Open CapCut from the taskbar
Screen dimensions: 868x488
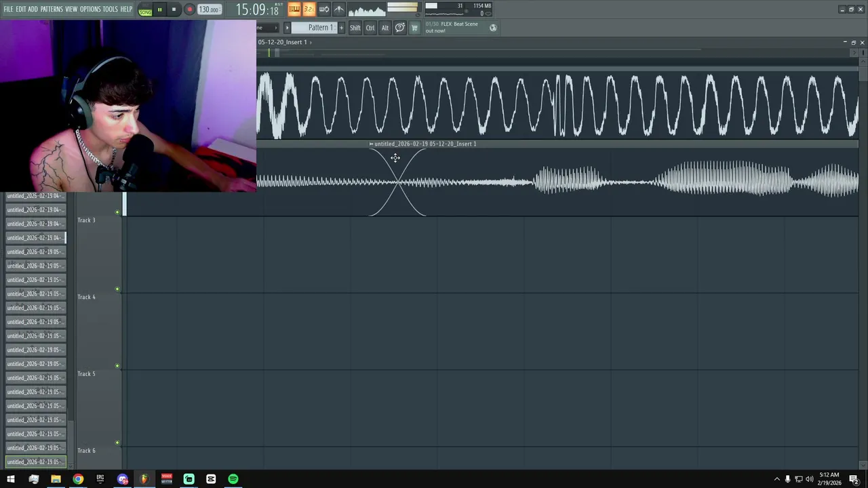(211, 479)
